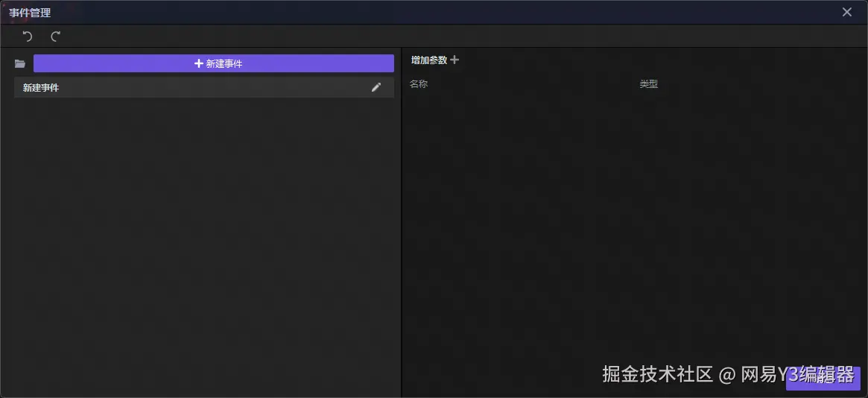The width and height of the screenshot is (868, 398).
Task: Click the divider between event list and parameters
Action: (x=401, y=221)
